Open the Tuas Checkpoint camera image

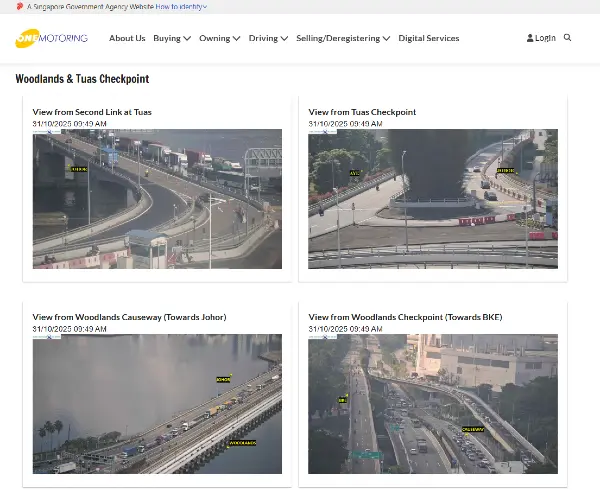pyautogui.click(x=433, y=199)
